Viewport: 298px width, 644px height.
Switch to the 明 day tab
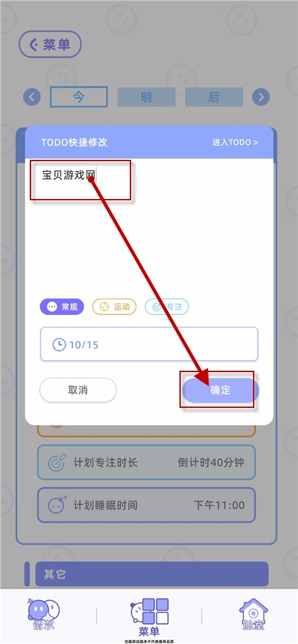[146, 97]
